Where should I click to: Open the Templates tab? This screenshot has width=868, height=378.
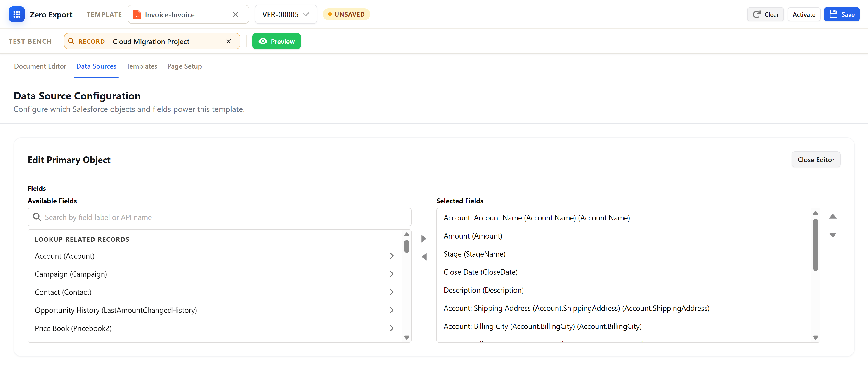point(142,66)
